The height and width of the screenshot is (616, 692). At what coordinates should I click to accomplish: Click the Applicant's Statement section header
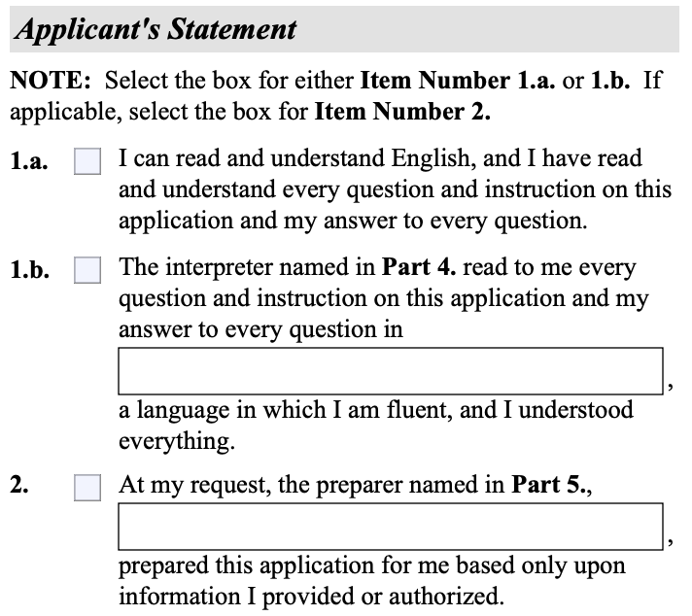coord(156,29)
